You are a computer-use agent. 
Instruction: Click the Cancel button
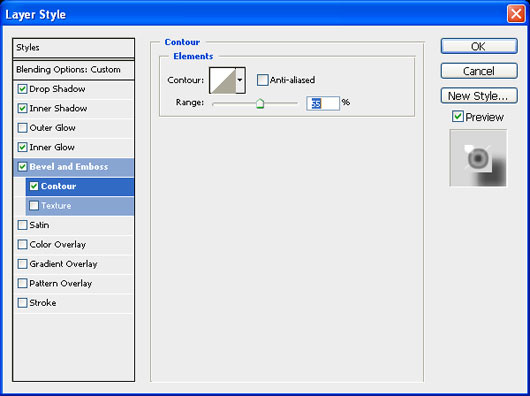[479, 71]
